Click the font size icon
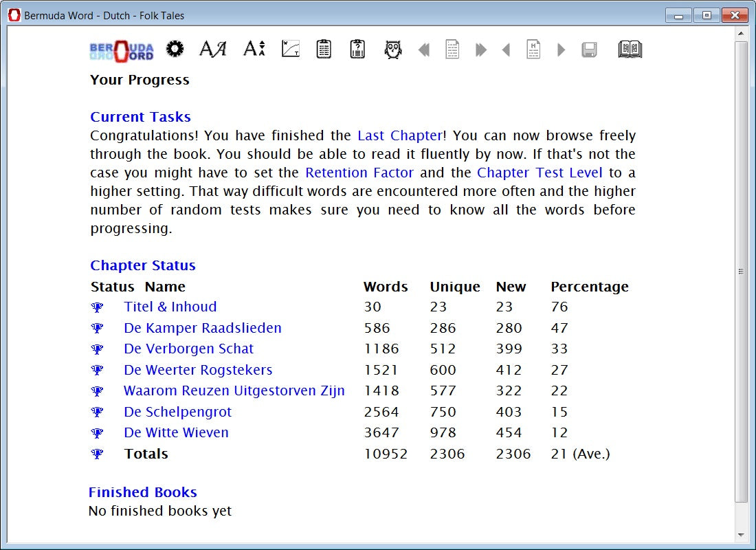 tap(254, 49)
